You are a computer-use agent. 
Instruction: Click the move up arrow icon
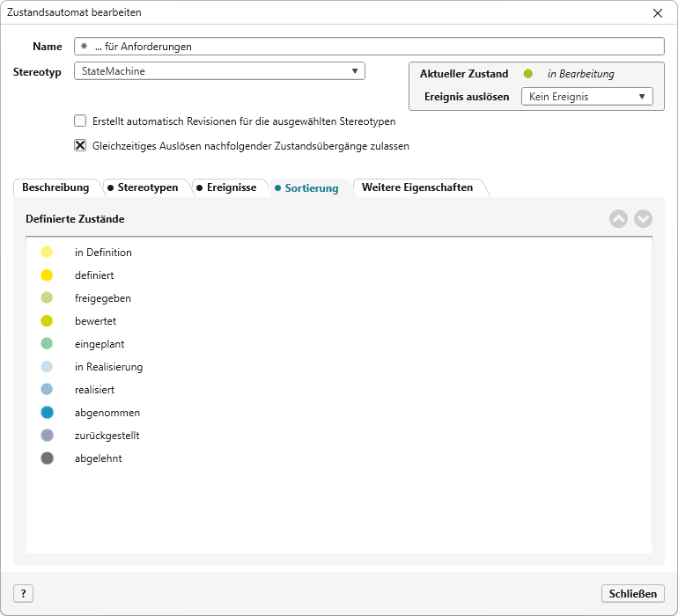coord(618,219)
